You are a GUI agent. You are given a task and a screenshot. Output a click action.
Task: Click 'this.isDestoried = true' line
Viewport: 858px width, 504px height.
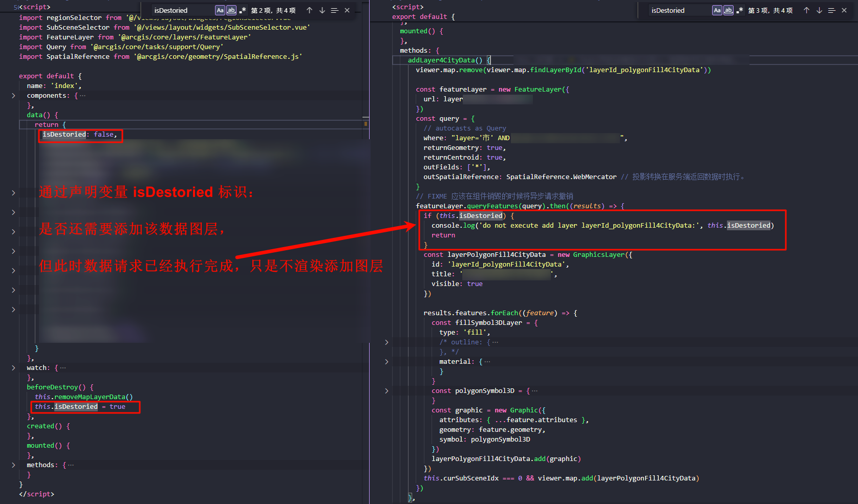pos(80,407)
